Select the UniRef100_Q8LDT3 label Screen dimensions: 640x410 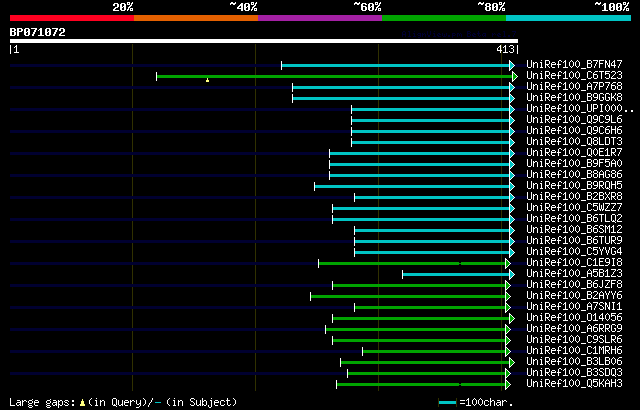pos(574,141)
